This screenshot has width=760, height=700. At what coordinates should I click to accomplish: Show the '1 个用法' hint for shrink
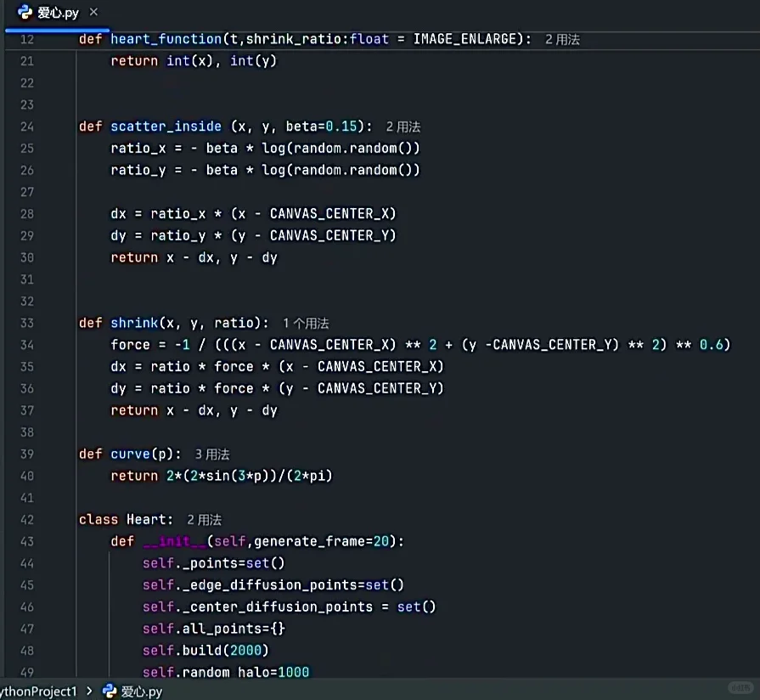click(306, 324)
